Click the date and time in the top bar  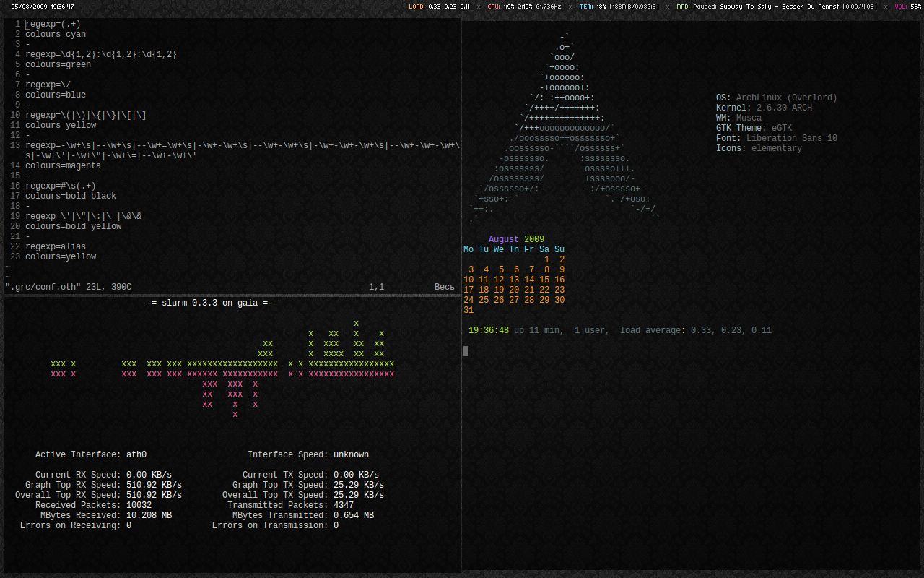43,6
